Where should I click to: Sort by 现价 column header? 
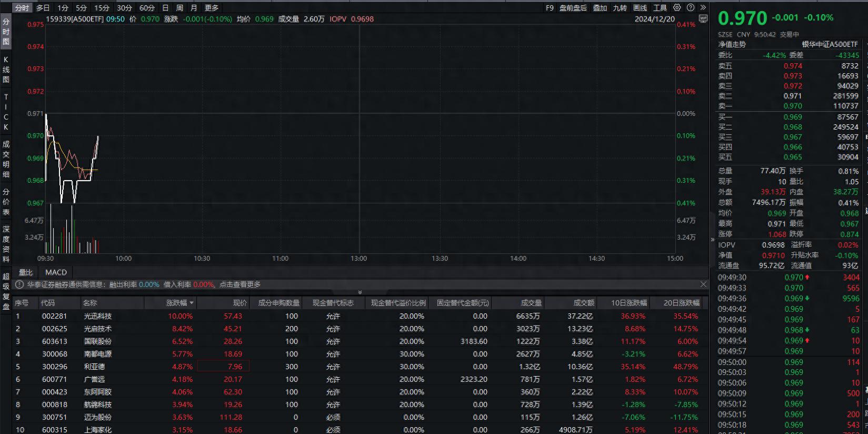(x=240, y=303)
